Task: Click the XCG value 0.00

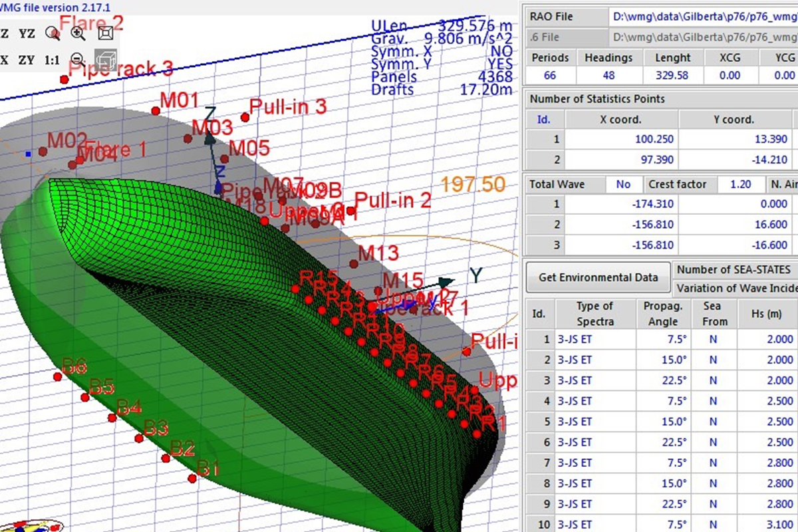Action: pos(730,75)
